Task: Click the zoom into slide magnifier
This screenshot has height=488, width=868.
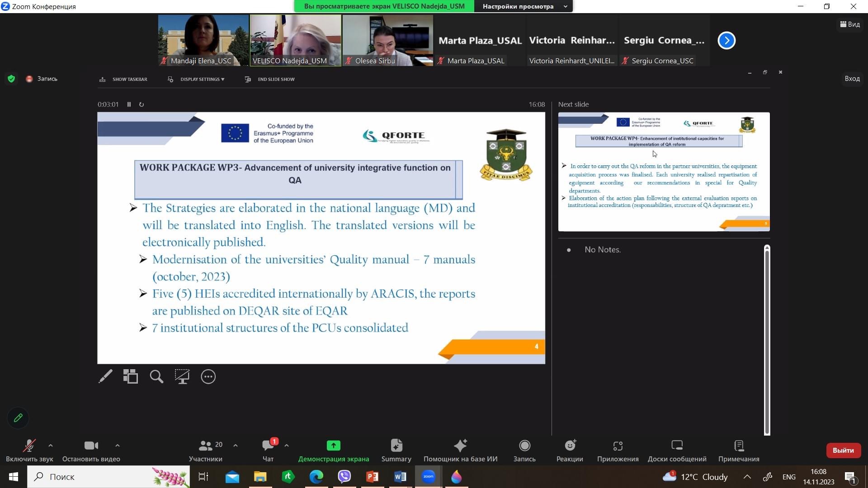Action: point(156,376)
